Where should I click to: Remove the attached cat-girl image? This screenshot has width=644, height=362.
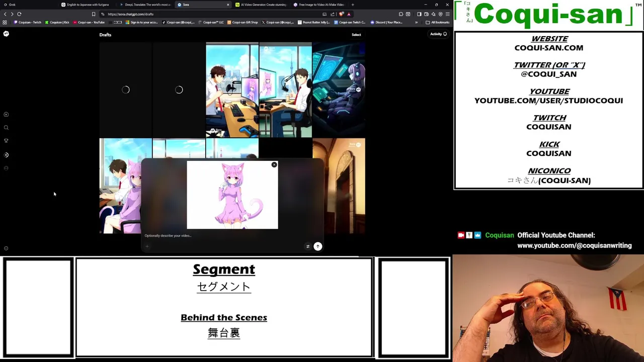click(274, 165)
